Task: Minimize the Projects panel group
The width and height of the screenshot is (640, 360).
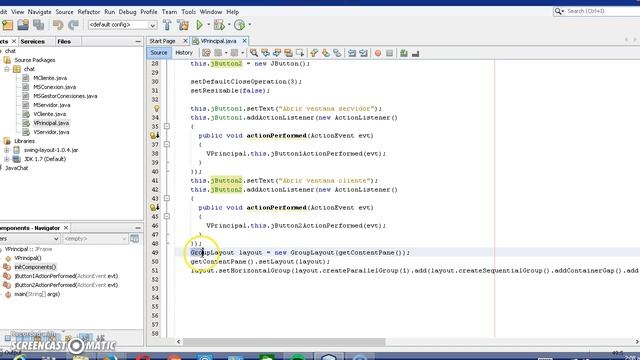Action: [138, 42]
